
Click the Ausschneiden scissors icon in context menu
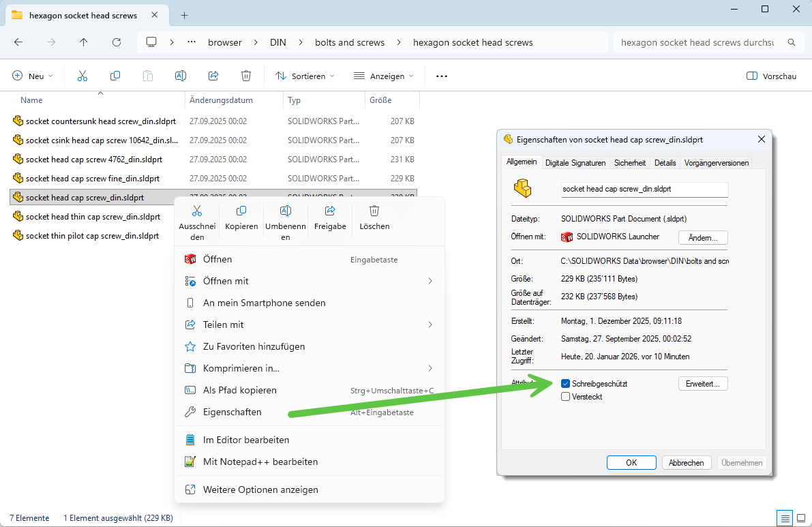pyautogui.click(x=197, y=211)
